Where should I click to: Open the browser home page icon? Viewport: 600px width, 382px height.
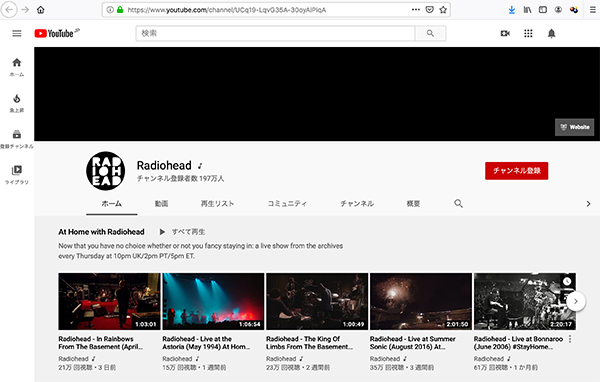(x=41, y=10)
